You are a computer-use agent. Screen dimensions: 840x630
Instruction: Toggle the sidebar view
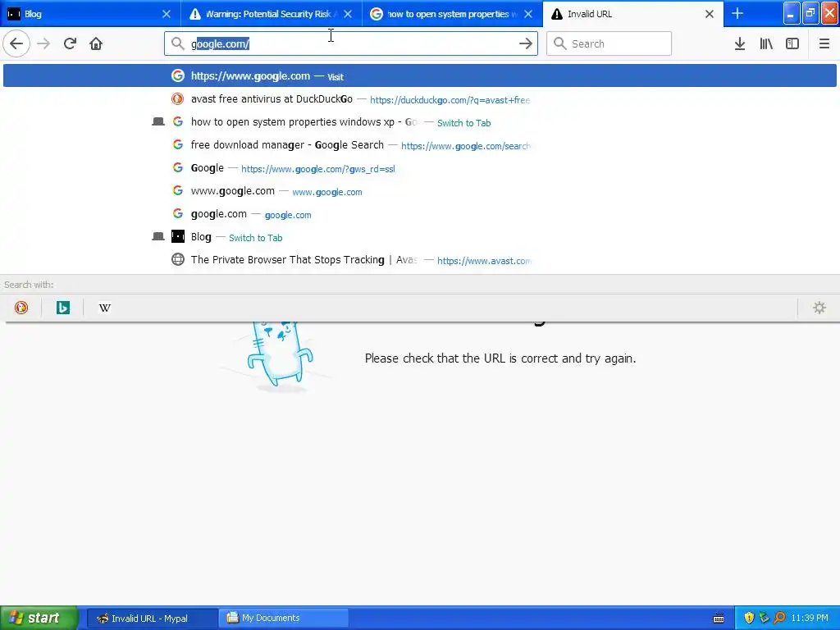(792, 43)
